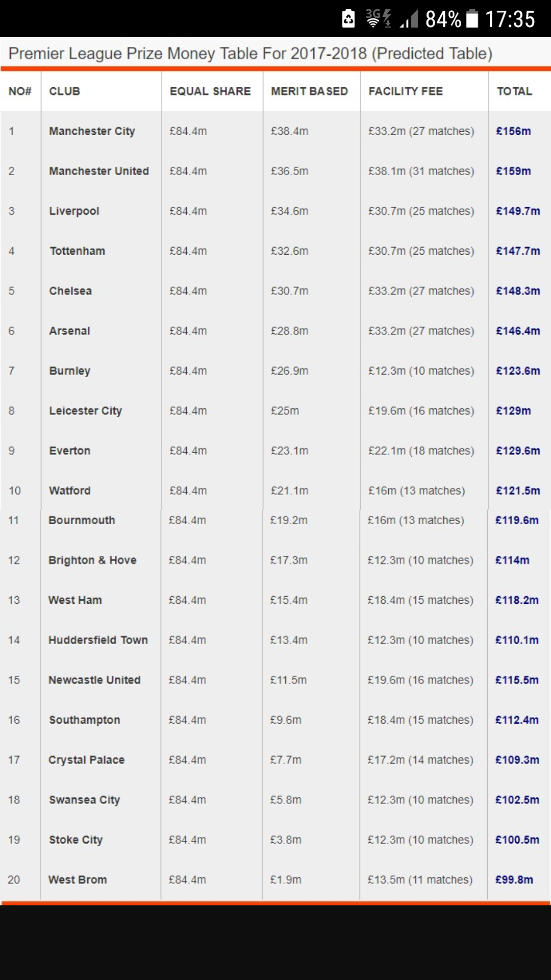Click Everton's facility fee cell
Image resolution: width=551 pixels, height=980 pixels.
click(421, 451)
